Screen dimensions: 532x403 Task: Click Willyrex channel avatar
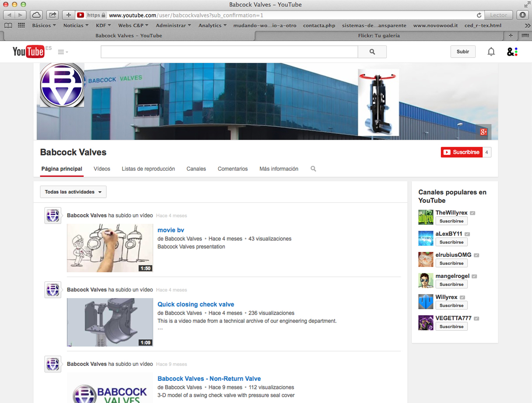(426, 301)
